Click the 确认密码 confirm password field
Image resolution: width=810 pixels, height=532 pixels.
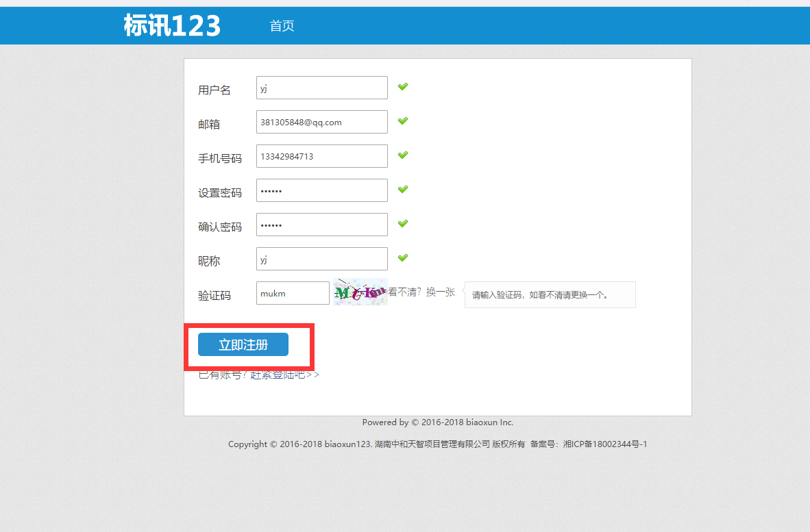[x=322, y=225]
